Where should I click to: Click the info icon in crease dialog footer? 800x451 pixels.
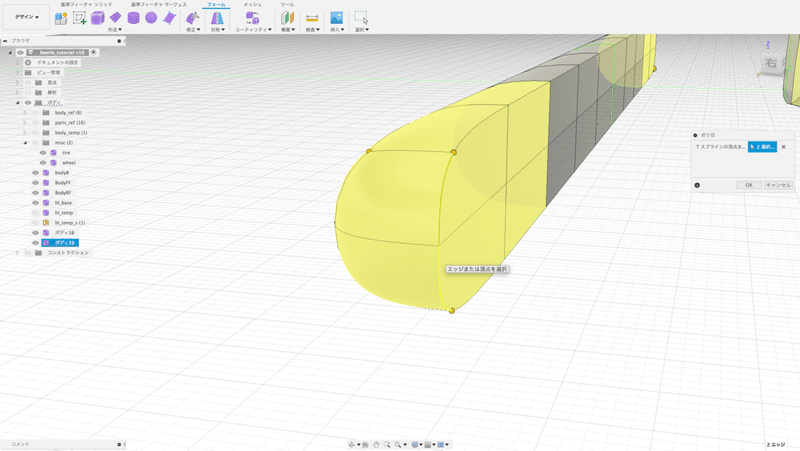click(x=697, y=185)
